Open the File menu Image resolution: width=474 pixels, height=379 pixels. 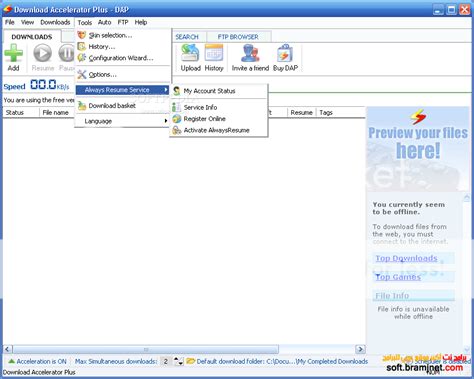(x=10, y=22)
